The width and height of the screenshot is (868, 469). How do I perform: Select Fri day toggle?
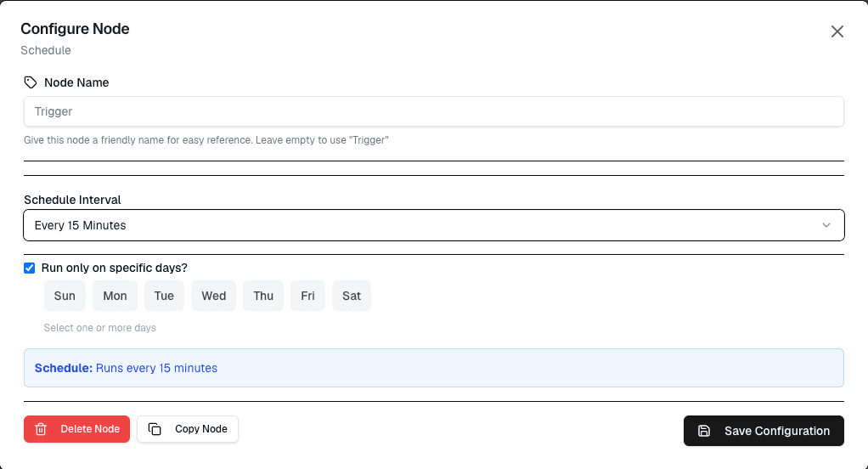pyautogui.click(x=307, y=296)
